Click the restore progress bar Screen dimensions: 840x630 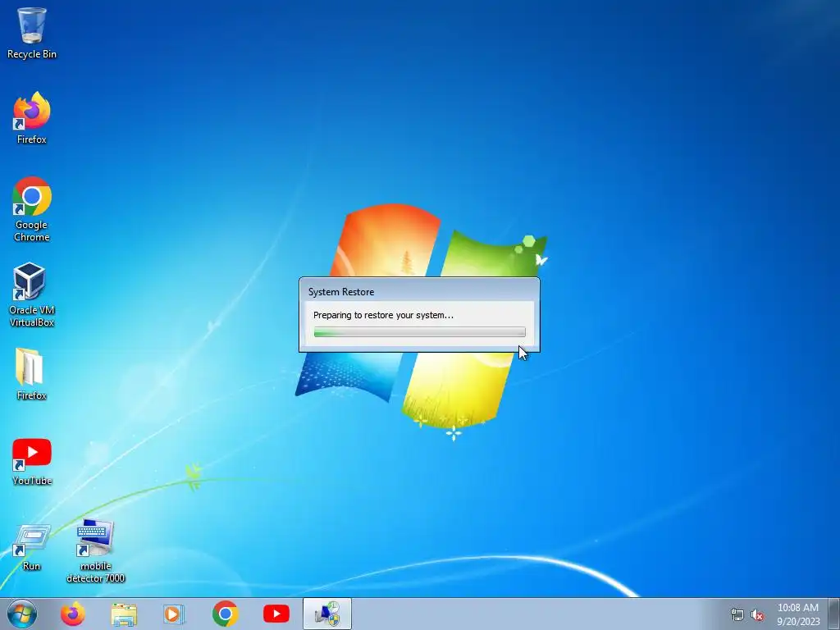pyautogui.click(x=419, y=333)
